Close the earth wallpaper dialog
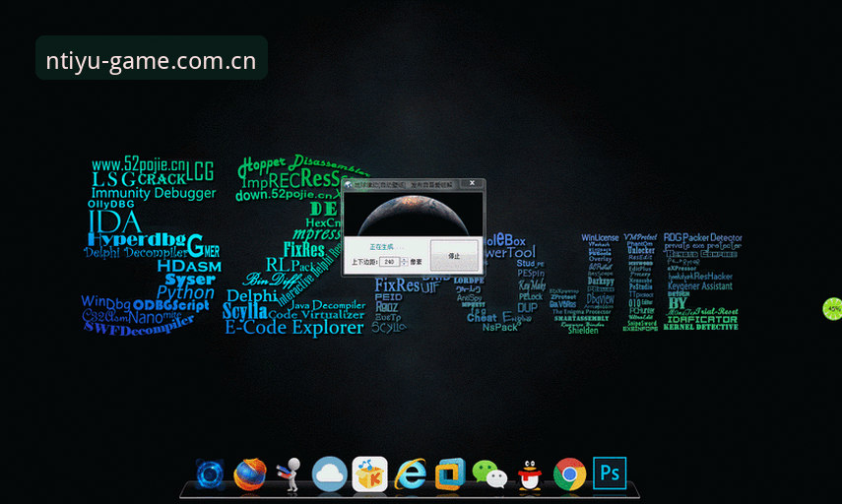842x504 pixels. [472, 183]
